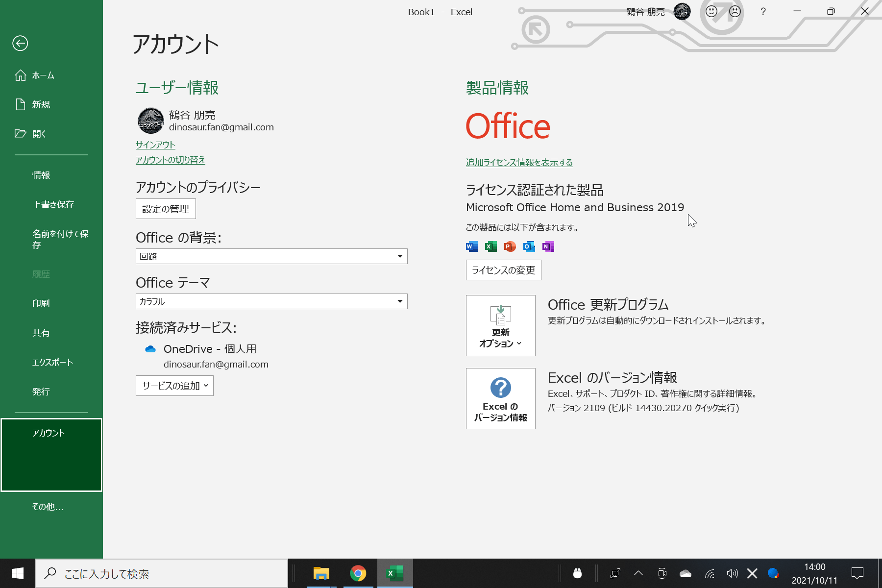882x588 pixels.
Task: Open the network Wi-Fi tray icon
Action: click(x=710, y=573)
